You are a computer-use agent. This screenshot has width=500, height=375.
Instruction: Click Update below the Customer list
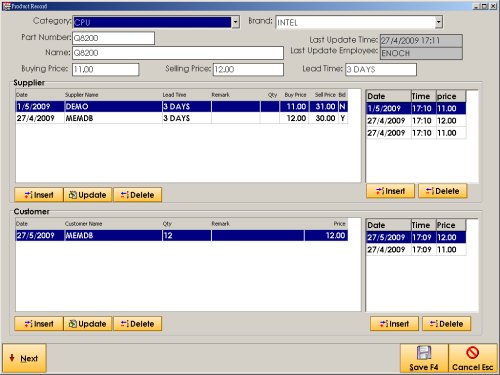(x=88, y=324)
